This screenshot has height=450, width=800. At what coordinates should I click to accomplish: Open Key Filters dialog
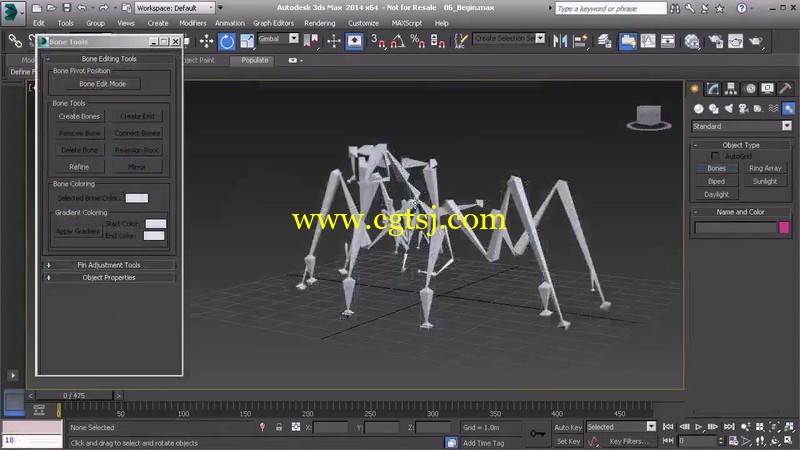629,441
